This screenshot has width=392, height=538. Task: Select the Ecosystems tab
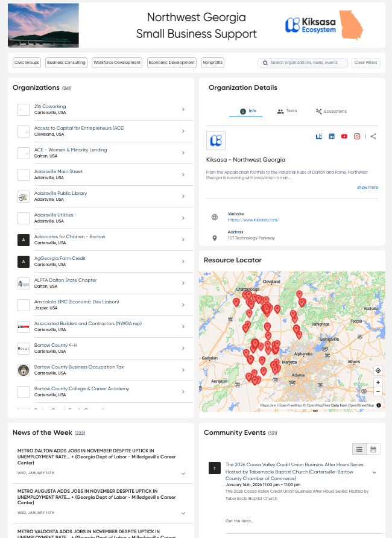(331, 111)
